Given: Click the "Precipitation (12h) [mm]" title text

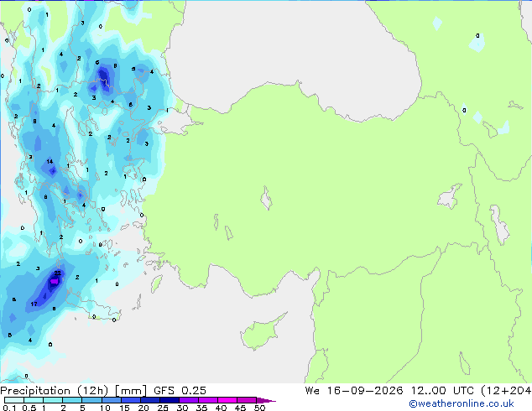Looking at the screenshot, I should tap(74, 390).
